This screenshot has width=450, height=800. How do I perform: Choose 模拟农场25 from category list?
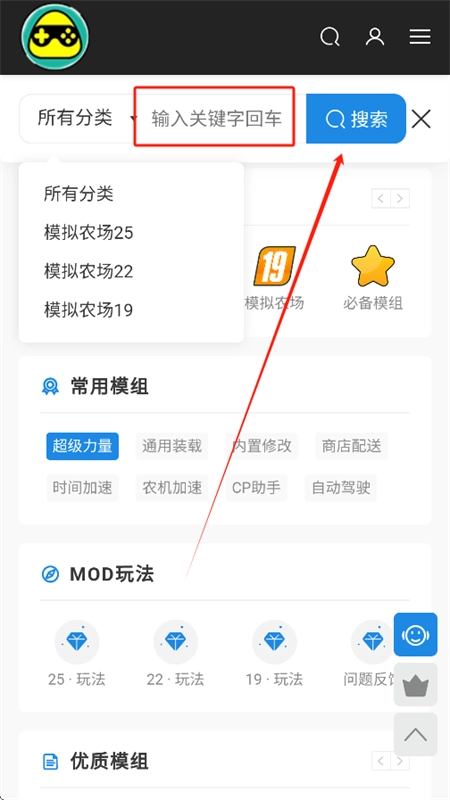pos(88,233)
